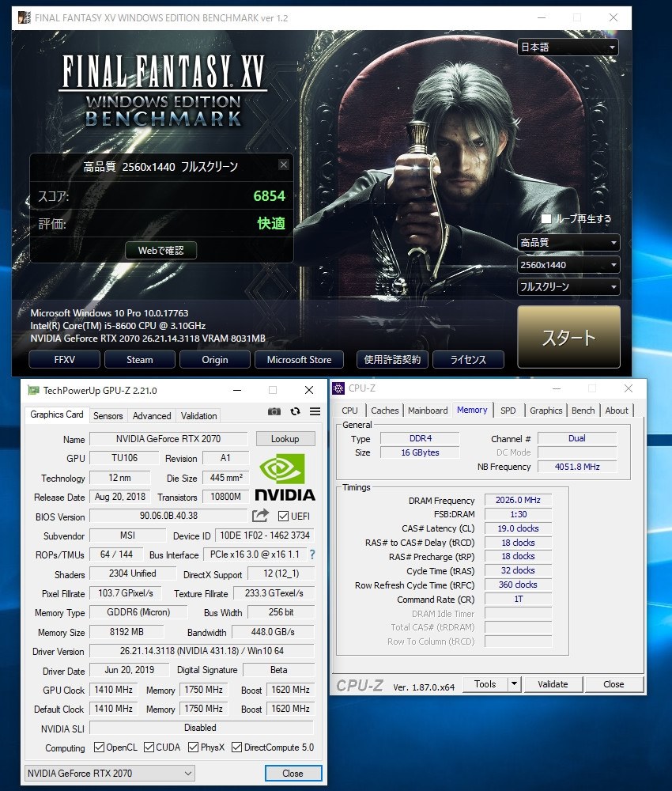Toggle the PhysX checkbox
672x791 pixels.
click(193, 747)
